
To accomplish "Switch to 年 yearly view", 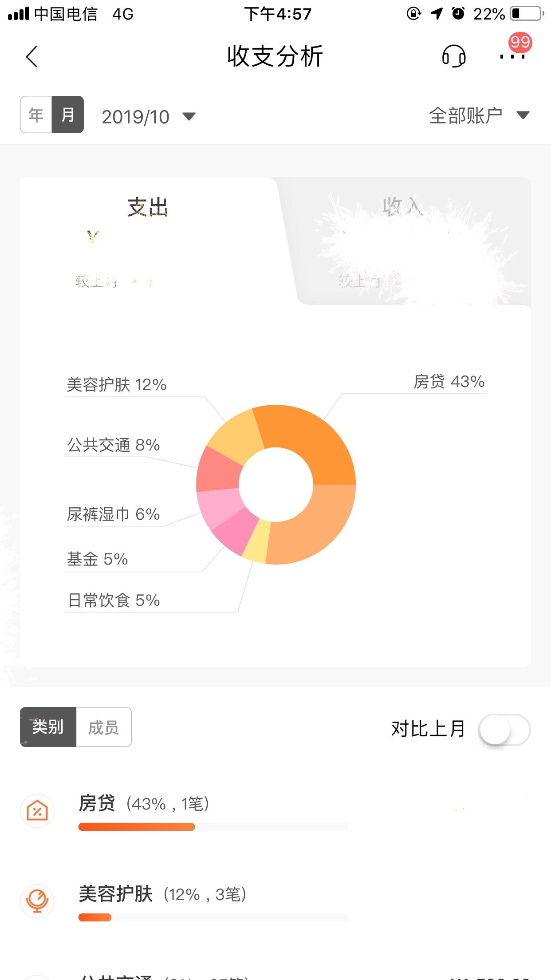I will (35, 115).
